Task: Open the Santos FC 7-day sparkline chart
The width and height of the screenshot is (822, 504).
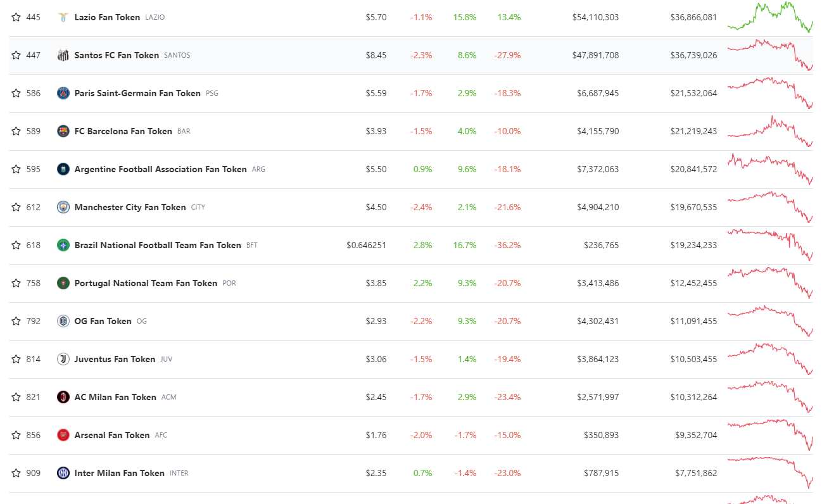Action: point(770,55)
